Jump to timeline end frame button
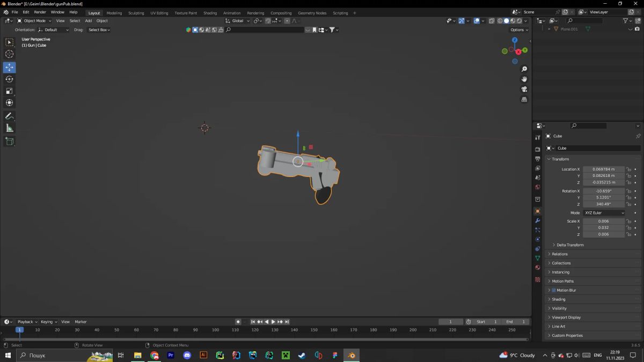Viewport: 644px width, 362px height. [287, 322]
